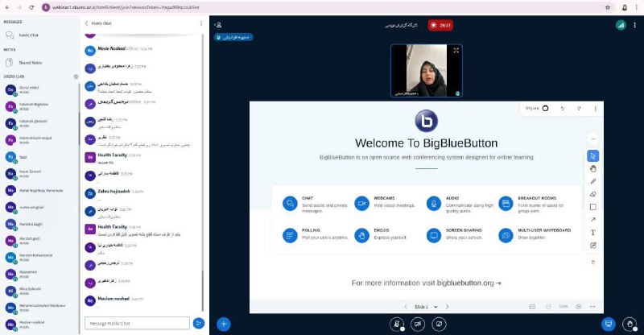644x335 pixels.
Task: Click the presenter webcam thumbnail
Action: [x=427, y=71]
